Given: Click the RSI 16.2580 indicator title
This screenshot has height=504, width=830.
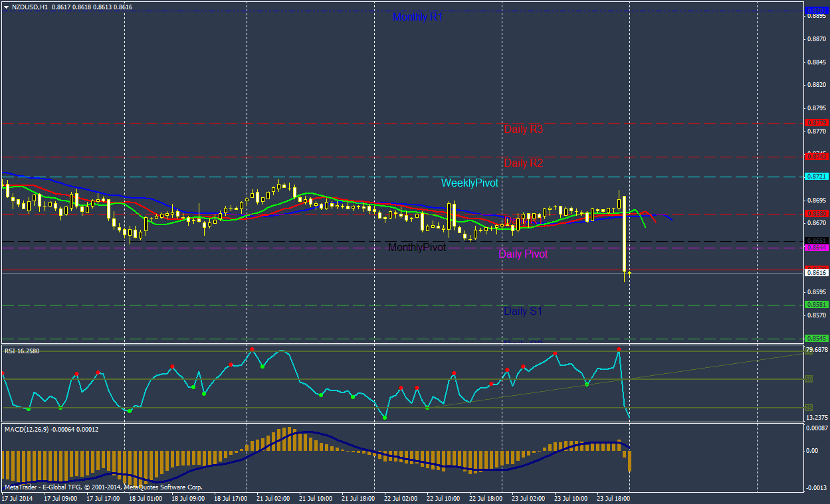Looking at the screenshot, I should click(22, 351).
